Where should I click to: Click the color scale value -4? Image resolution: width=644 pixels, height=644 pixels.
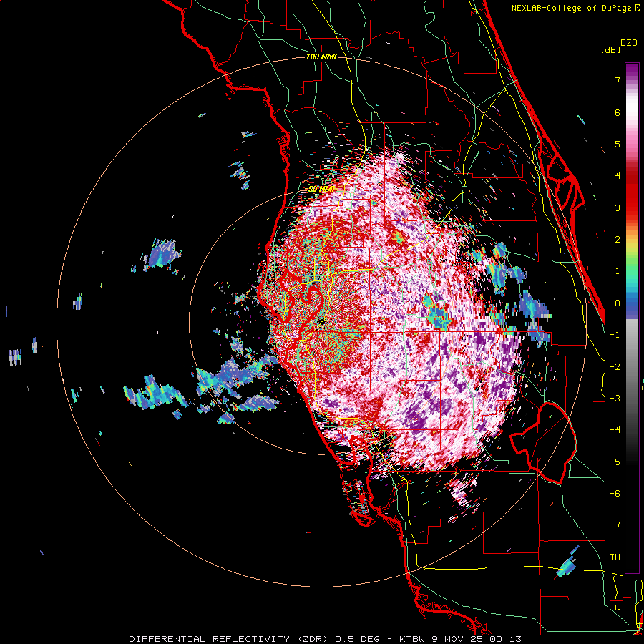[615, 430]
